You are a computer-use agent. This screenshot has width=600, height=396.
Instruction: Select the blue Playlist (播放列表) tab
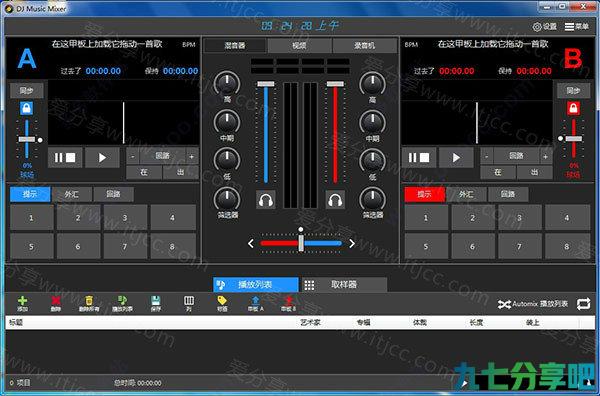point(256,285)
